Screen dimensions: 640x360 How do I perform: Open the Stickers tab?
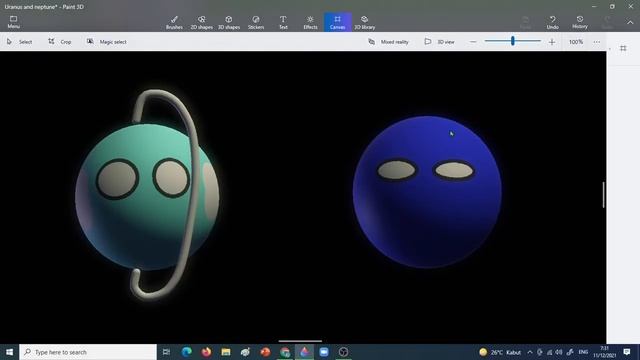click(256, 22)
